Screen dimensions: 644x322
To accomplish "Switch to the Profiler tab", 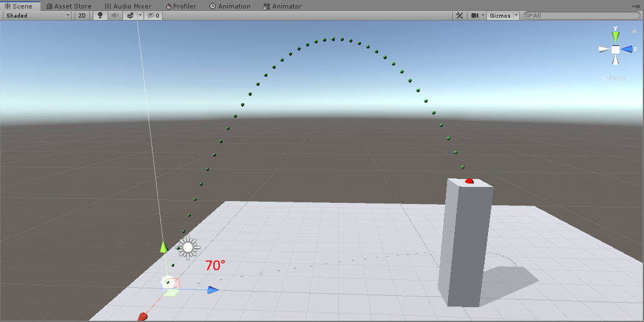I will (181, 6).
